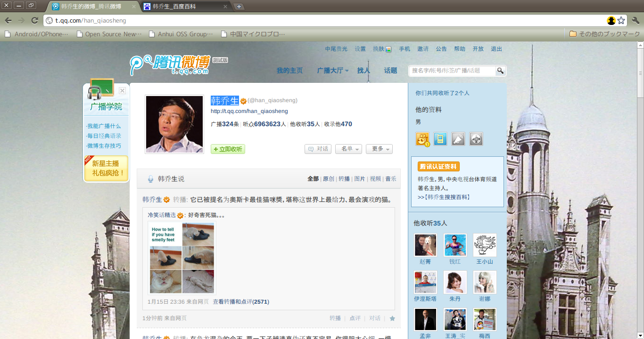
Task: Open 赵菁's avatar in the following list
Action: (425, 245)
